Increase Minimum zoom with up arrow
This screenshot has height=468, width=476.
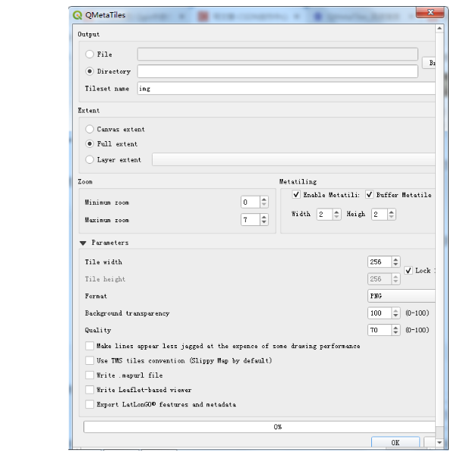[x=264, y=199]
